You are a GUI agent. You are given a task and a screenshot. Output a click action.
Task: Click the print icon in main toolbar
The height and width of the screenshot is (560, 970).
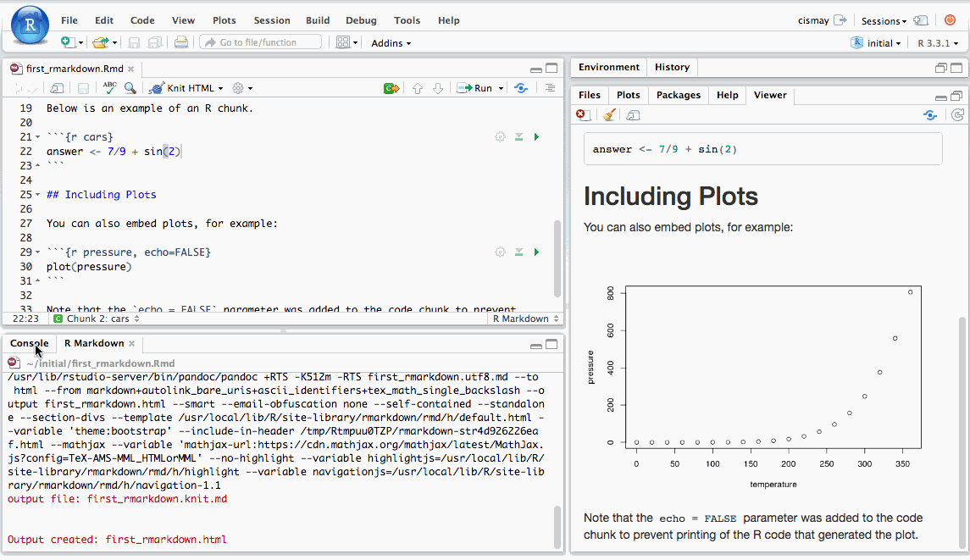coord(180,42)
